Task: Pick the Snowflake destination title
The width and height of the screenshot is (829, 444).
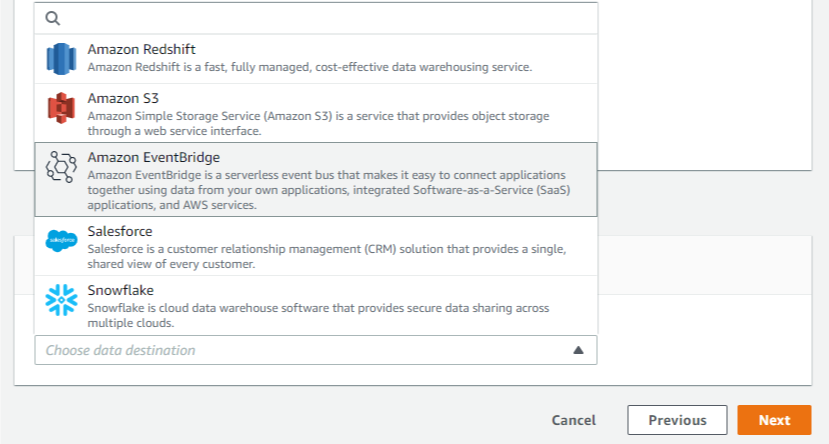Action: (x=121, y=291)
